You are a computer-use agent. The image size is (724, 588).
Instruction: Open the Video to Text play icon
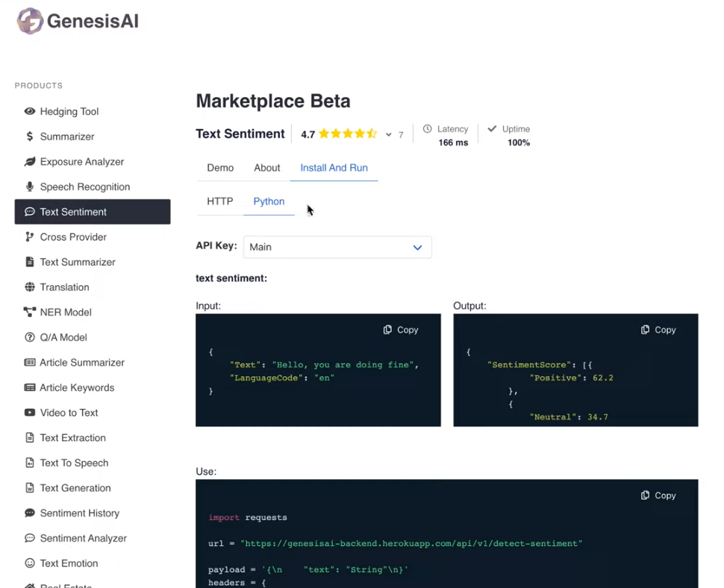[30, 412]
